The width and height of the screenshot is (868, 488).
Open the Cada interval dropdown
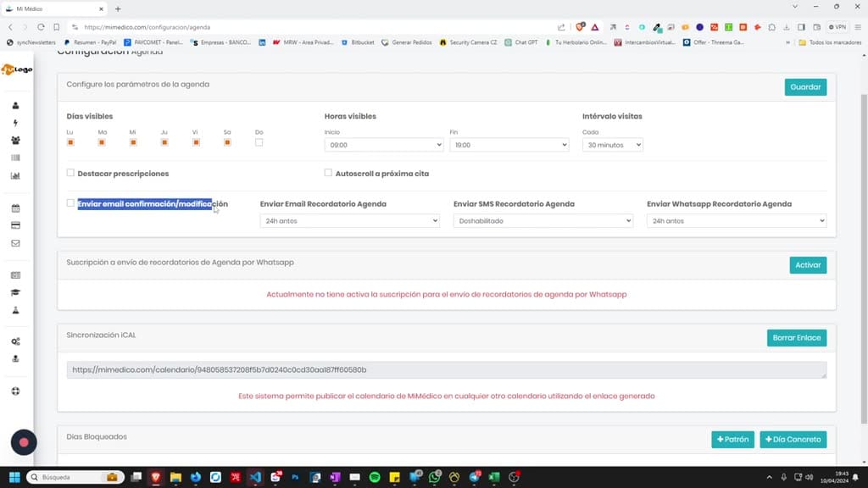(612, 145)
